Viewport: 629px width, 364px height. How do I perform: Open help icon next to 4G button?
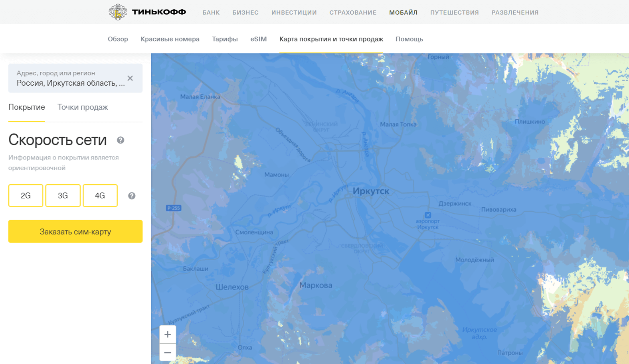click(132, 196)
